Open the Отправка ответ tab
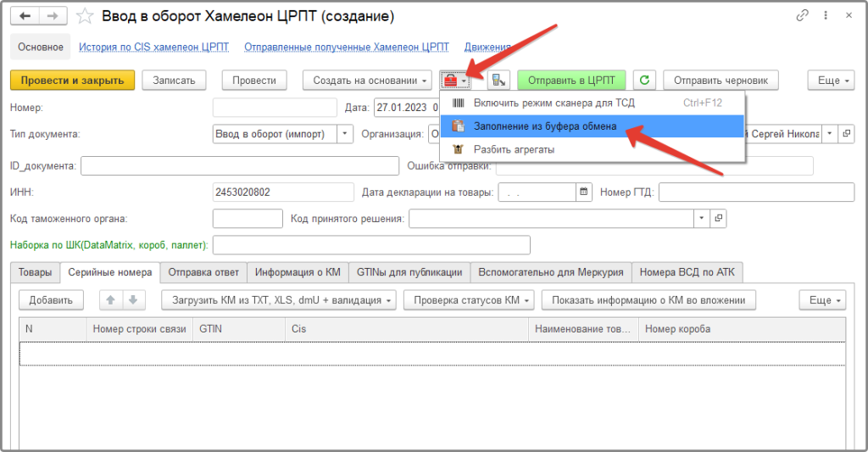The width and height of the screenshot is (868, 452). [x=203, y=272]
